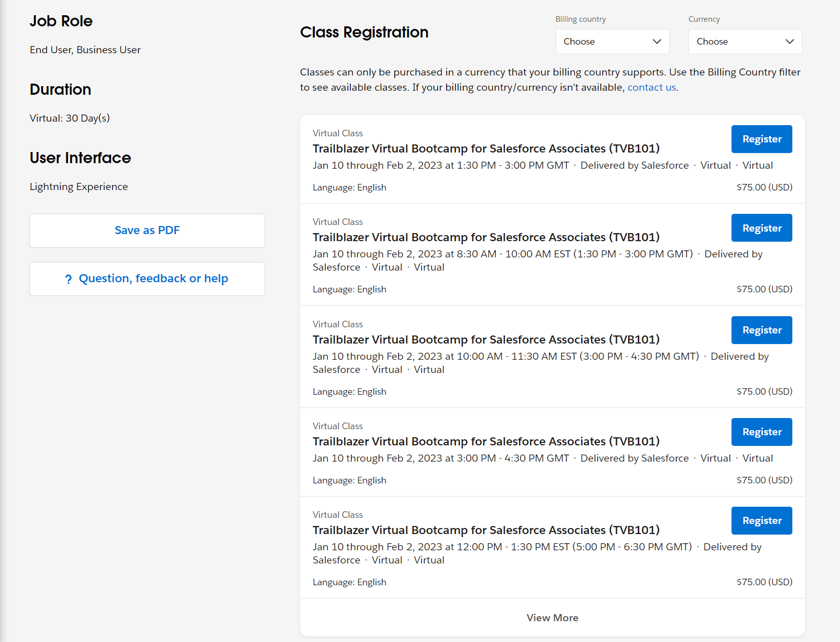Screen dimensions: 840x642
Task: Register for the 12:00 PM - 1:30 PM EST class
Action: 761,520
